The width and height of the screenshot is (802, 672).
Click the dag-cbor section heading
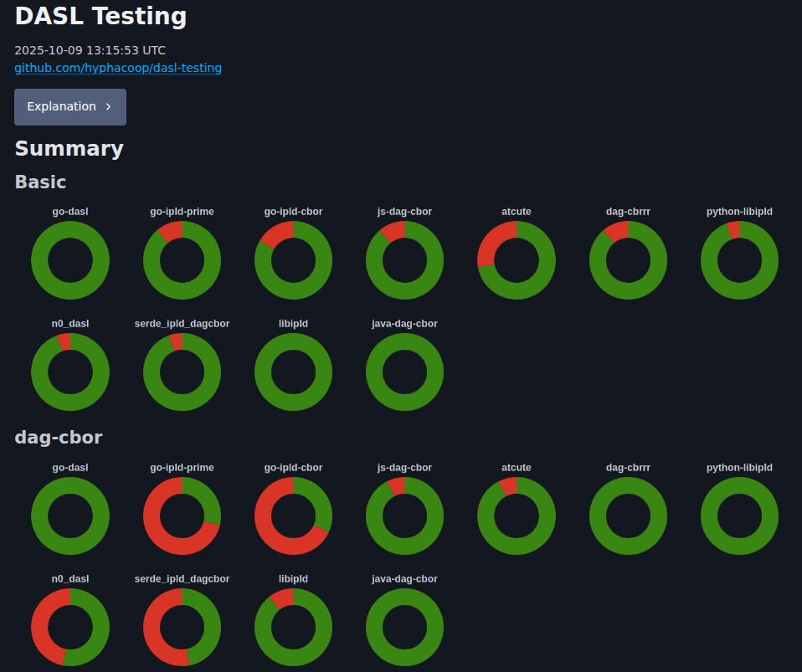pyautogui.click(x=59, y=437)
